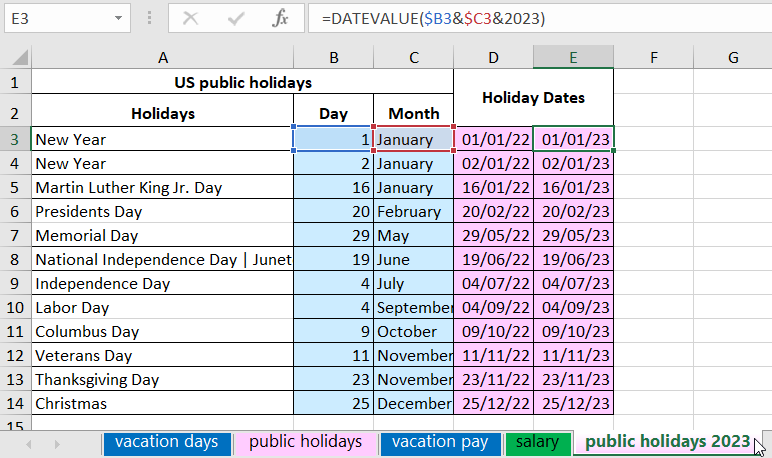Viewport: 772px width, 458px height.
Task: Click the Enter checkmark icon in formula bar
Action: click(236, 19)
